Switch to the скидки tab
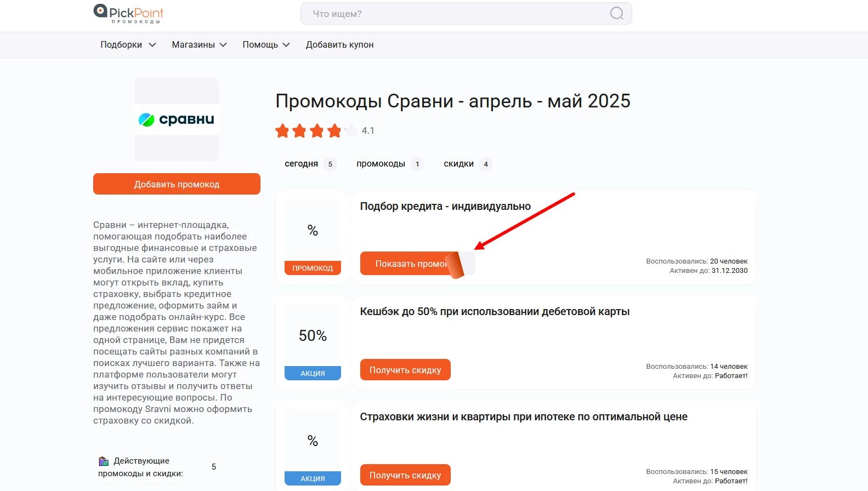 467,164
